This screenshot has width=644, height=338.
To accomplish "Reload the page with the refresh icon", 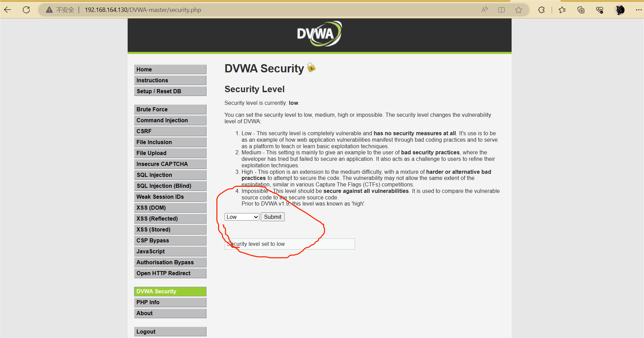I will (x=26, y=10).
